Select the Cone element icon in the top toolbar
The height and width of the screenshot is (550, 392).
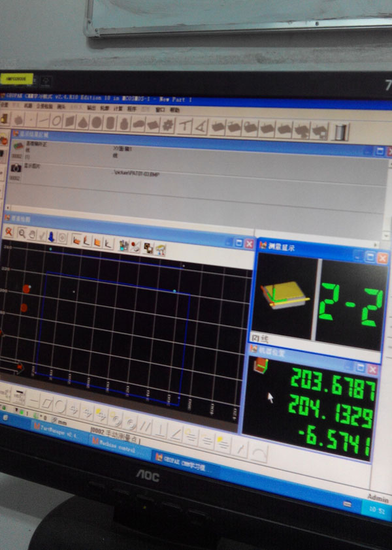coord(83,122)
